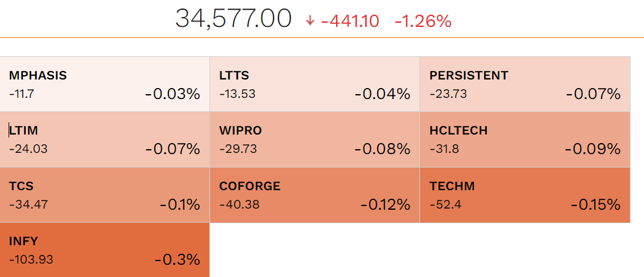The width and height of the screenshot is (644, 277).
Task: Click the -441.10 point change
Action: [350, 21]
